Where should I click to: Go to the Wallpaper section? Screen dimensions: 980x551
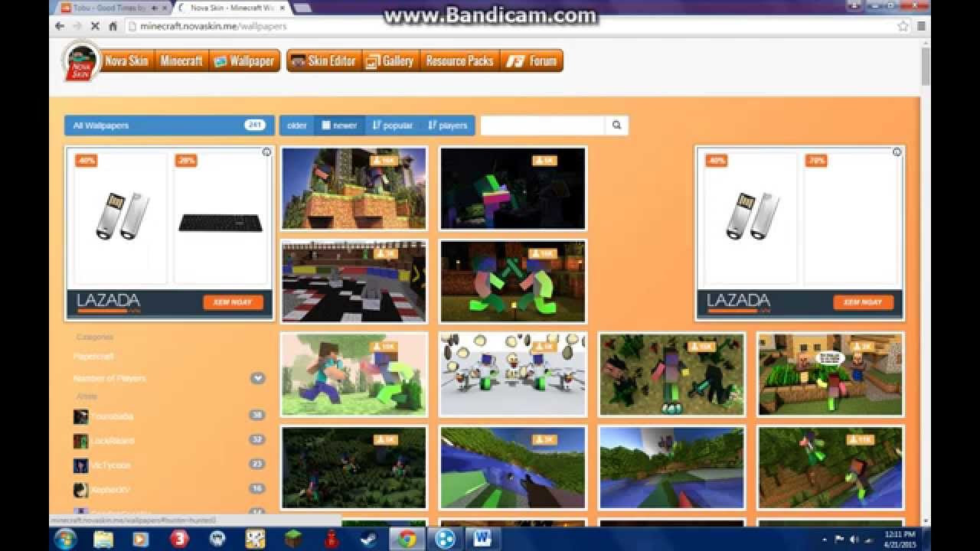pos(244,60)
